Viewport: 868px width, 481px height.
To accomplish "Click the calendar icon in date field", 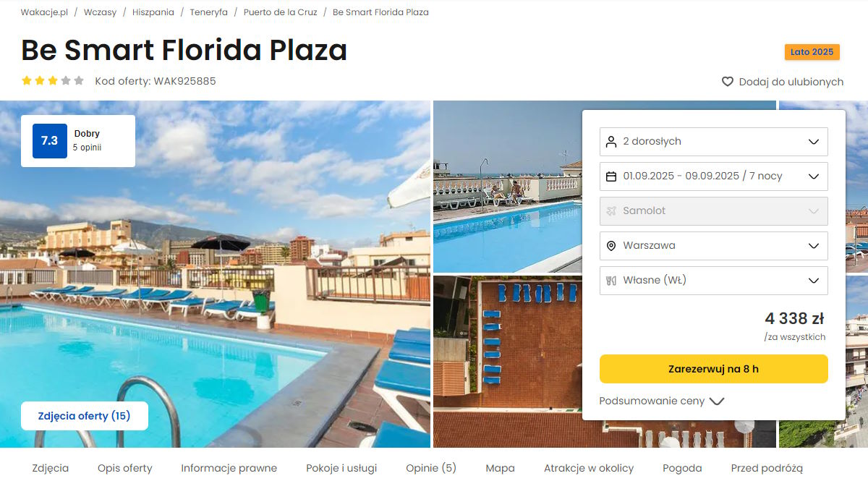I will click(611, 176).
